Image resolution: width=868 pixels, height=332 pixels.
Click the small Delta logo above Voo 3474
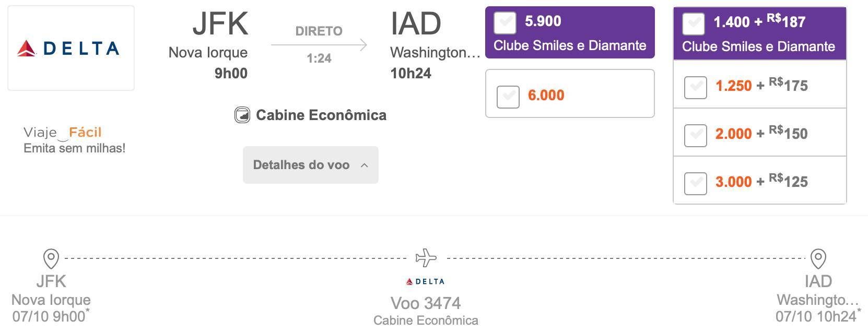click(425, 281)
